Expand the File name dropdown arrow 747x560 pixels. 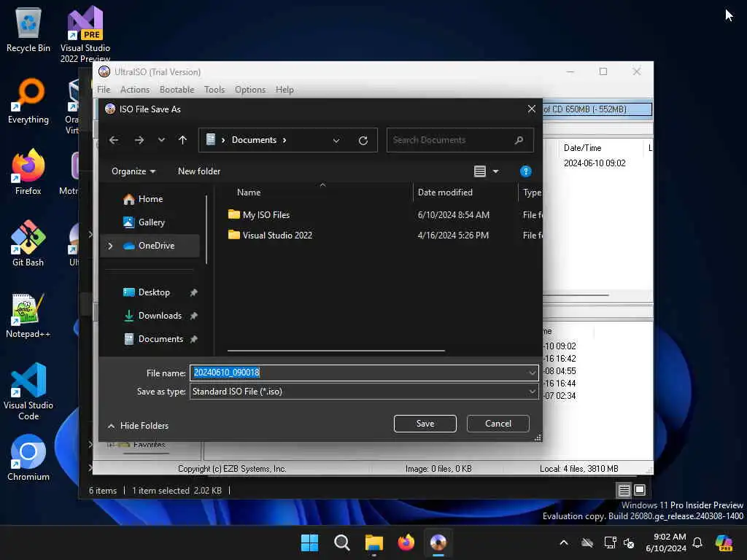532,373
